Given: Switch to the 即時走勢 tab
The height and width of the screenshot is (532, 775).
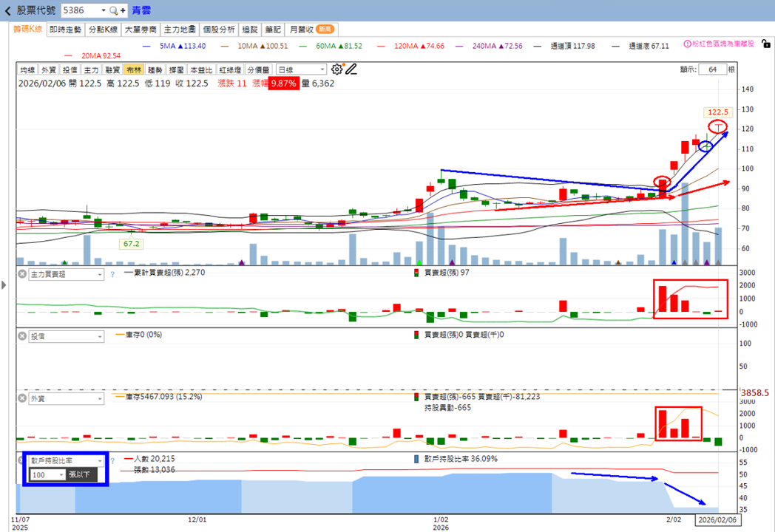Looking at the screenshot, I should [x=65, y=30].
